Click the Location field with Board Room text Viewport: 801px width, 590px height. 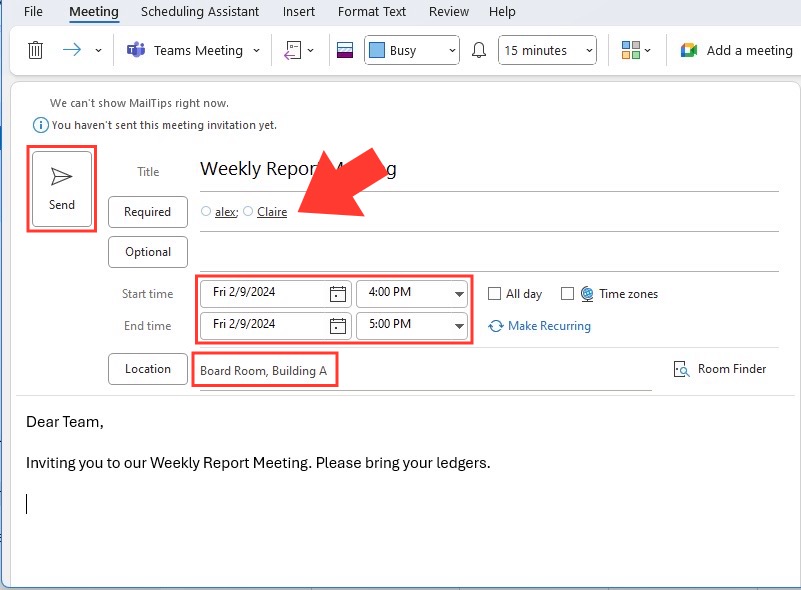coord(426,370)
